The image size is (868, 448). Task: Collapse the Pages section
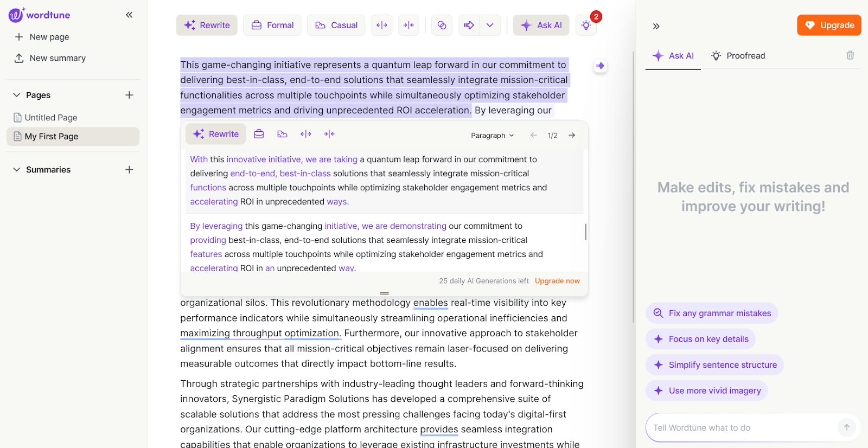pyautogui.click(x=17, y=95)
